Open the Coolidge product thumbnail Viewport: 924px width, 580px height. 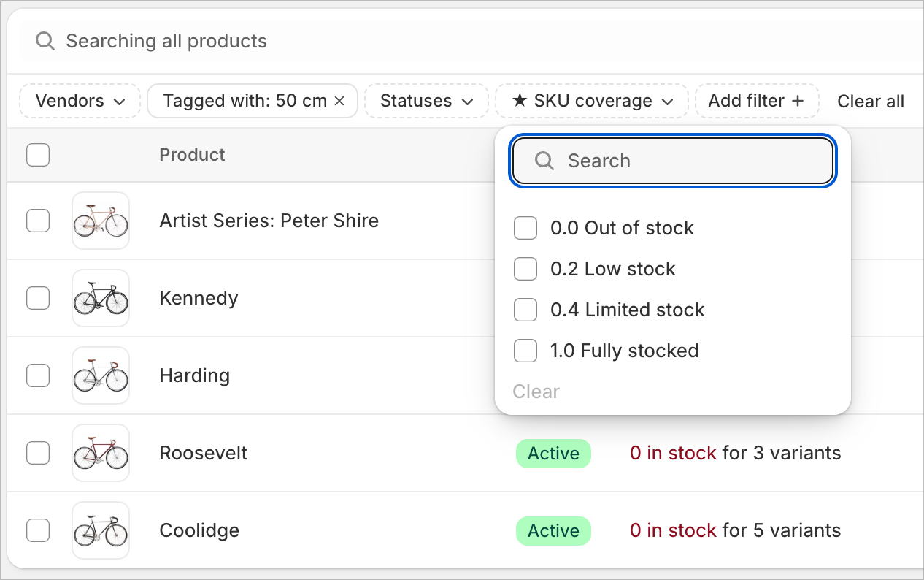click(x=100, y=530)
